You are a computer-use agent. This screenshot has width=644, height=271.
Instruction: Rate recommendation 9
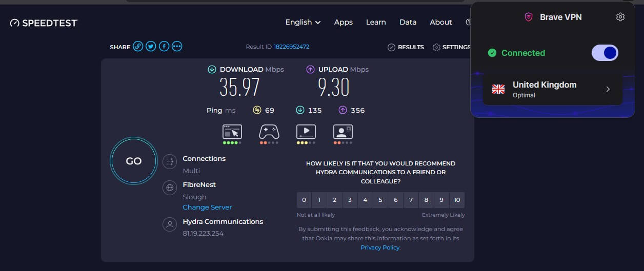(441, 200)
